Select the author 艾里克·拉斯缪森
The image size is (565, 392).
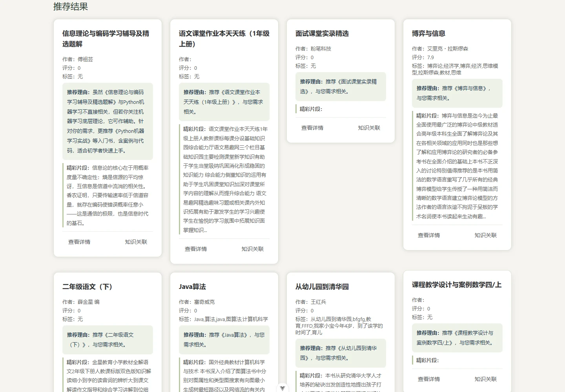pyautogui.click(x=448, y=49)
